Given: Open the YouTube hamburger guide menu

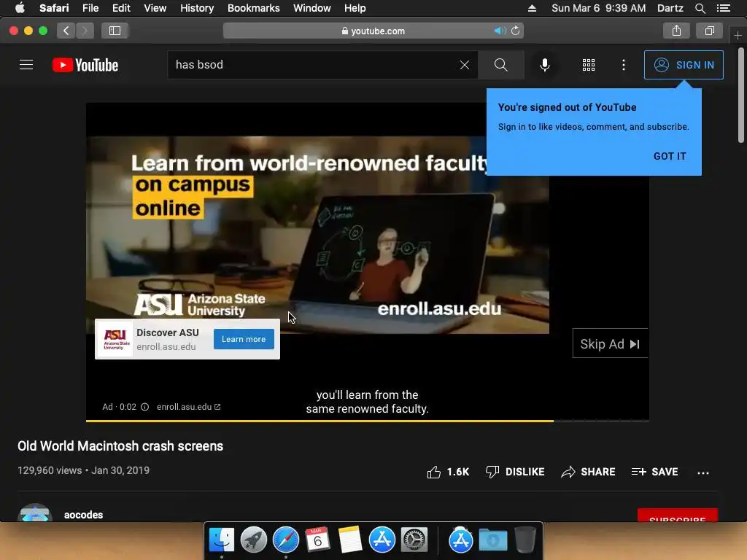Looking at the screenshot, I should tap(26, 65).
